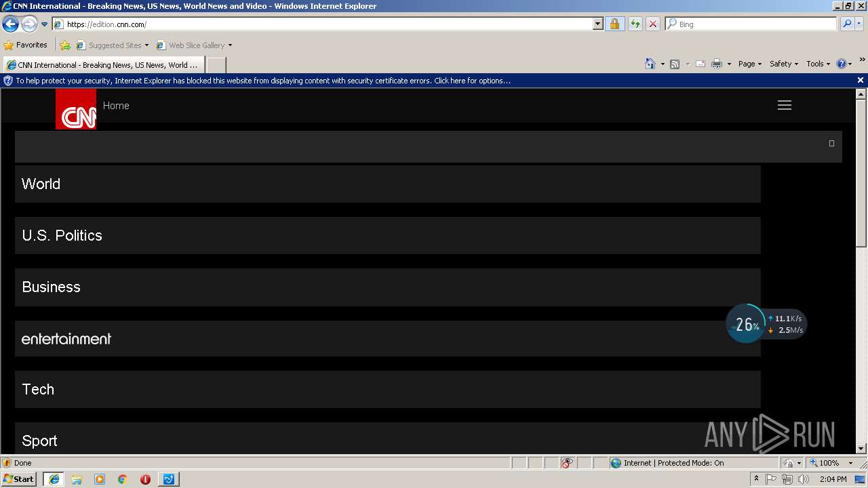
Task: Open the Web Slice Gallery link
Action: pos(191,45)
